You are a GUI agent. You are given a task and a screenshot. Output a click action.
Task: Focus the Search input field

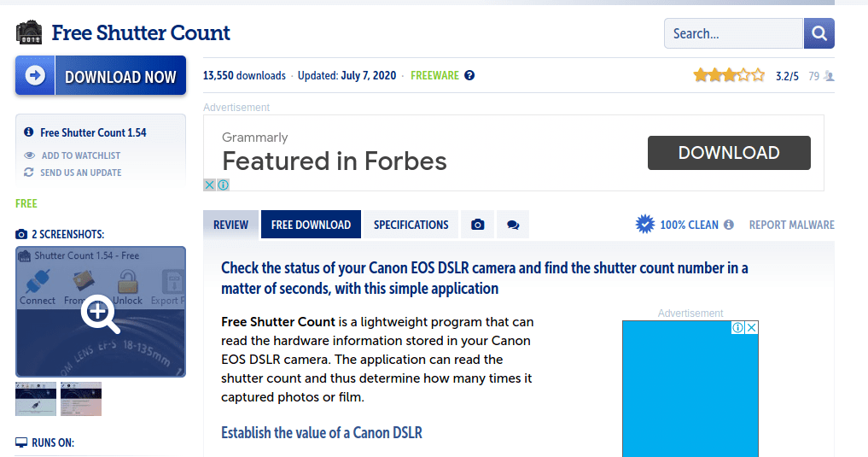[733, 33]
